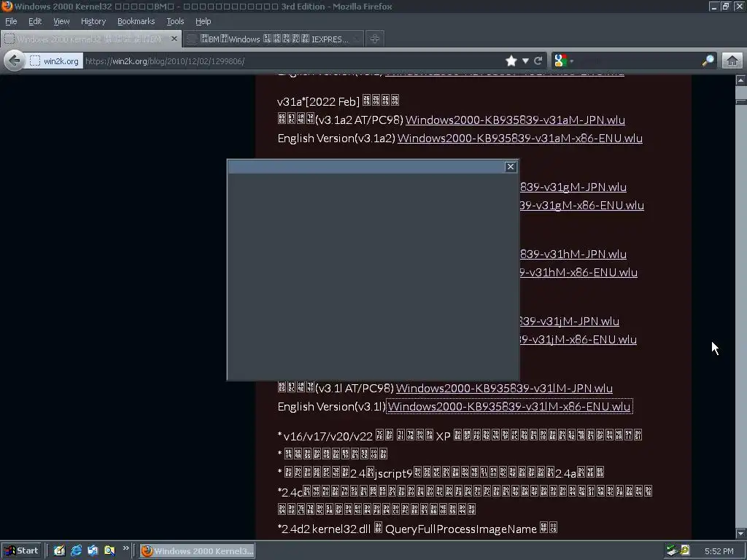Open the History menu
Viewport: 747px width, 560px height.
click(x=93, y=21)
